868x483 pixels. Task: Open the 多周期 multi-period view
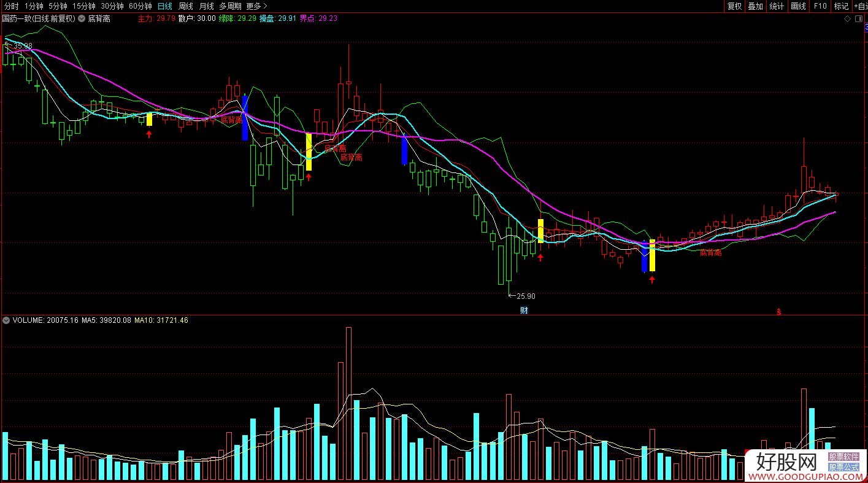pyautogui.click(x=231, y=6)
